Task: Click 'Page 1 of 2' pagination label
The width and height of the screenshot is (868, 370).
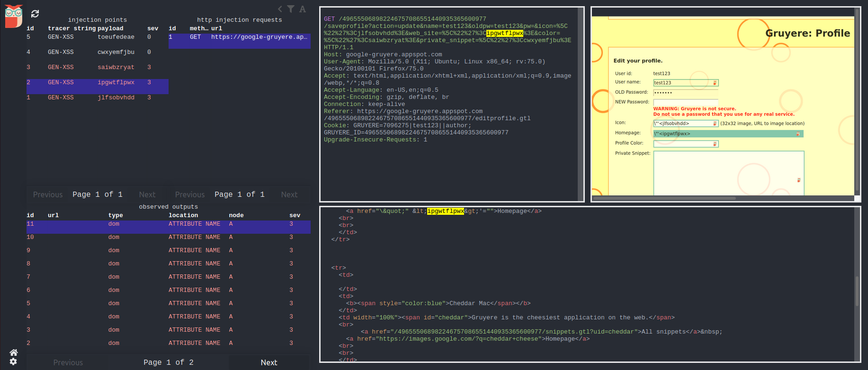Action: coord(169,362)
